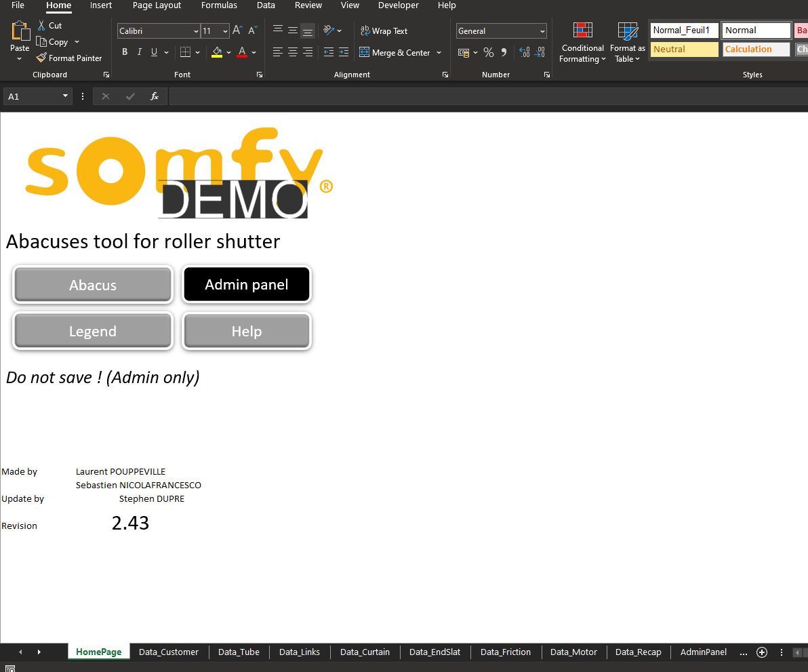The image size is (808, 672).
Task: Click the Abacus button
Action: coord(93,285)
